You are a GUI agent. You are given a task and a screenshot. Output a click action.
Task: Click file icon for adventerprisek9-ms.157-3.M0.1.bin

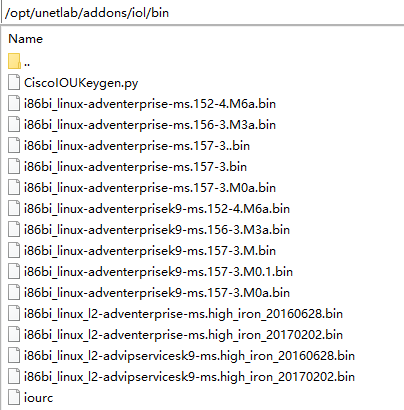click(x=14, y=271)
